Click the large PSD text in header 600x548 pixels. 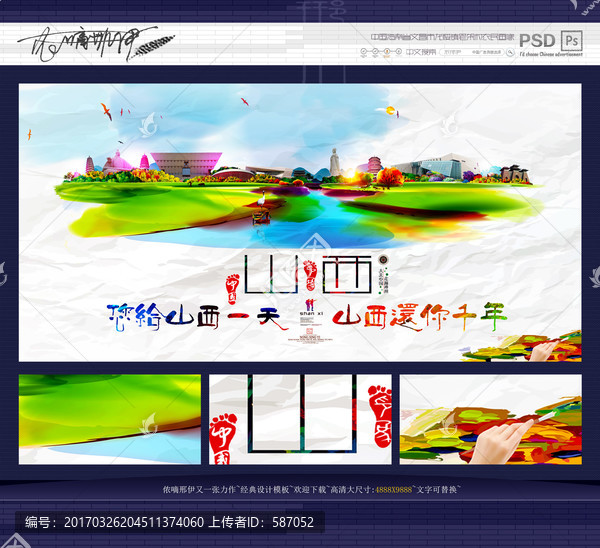pos(537,40)
